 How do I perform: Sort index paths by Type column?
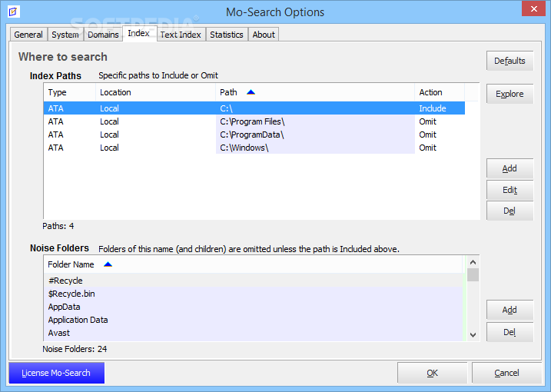(x=70, y=92)
